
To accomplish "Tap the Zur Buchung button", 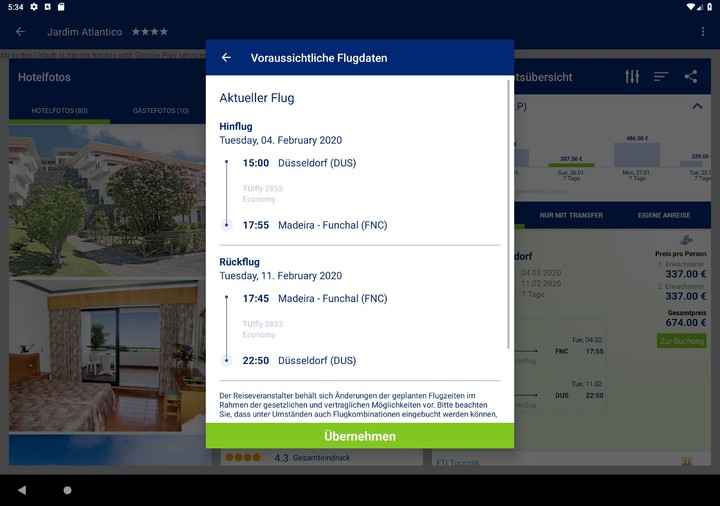I will [x=681, y=341].
